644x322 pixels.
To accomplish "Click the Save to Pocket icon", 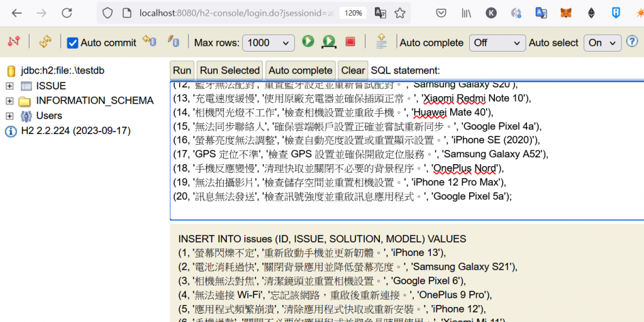I will pyautogui.click(x=441, y=13).
